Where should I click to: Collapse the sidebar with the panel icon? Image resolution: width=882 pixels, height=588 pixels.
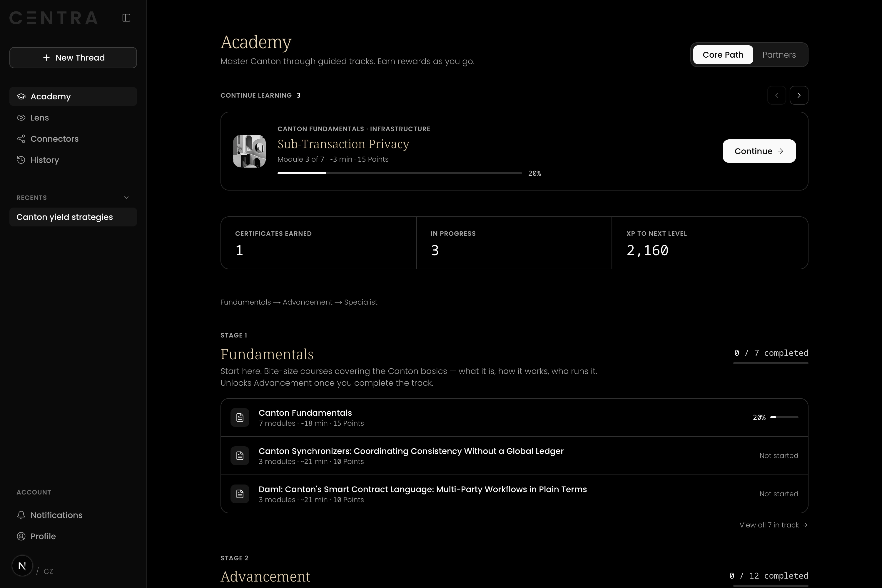click(126, 18)
